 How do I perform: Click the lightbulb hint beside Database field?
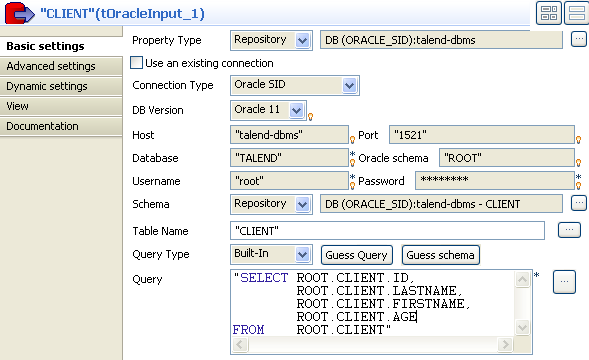coord(352,163)
